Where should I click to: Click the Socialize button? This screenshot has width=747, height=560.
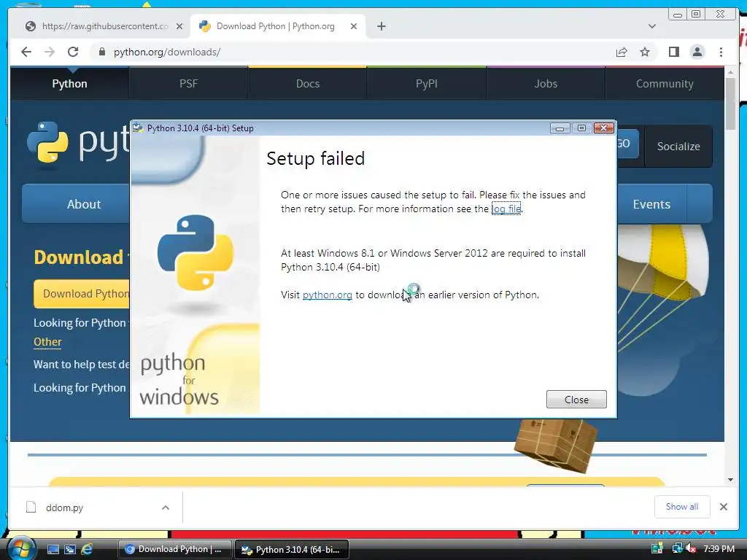coord(678,146)
